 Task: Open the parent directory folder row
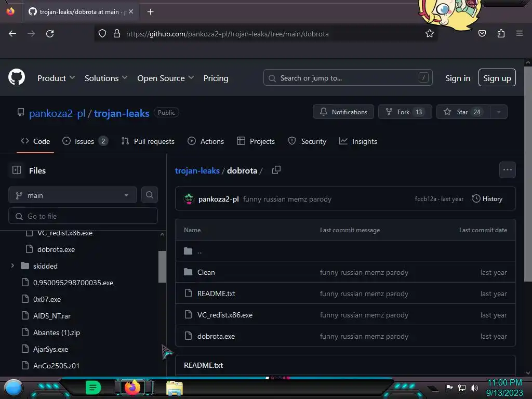[x=345, y=251]
